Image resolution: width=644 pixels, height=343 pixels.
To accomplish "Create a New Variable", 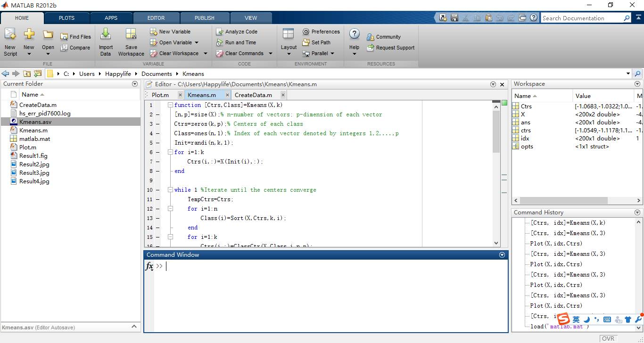I will (x=170, y=32).
